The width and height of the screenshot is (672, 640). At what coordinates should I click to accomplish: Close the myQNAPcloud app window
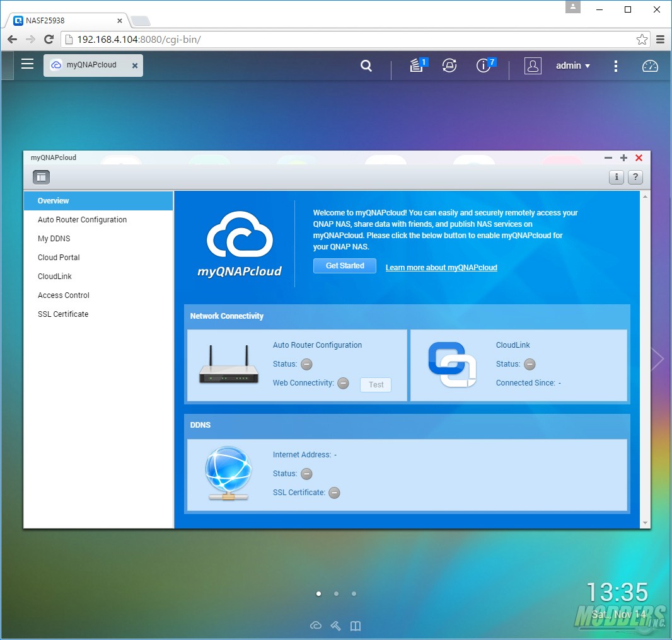(x=639, y=157)
